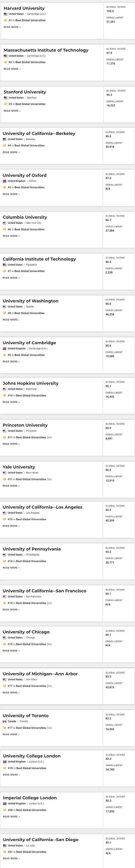Open the University of Pennsylvania heading
135x868 pixels.
click(32, 549)
